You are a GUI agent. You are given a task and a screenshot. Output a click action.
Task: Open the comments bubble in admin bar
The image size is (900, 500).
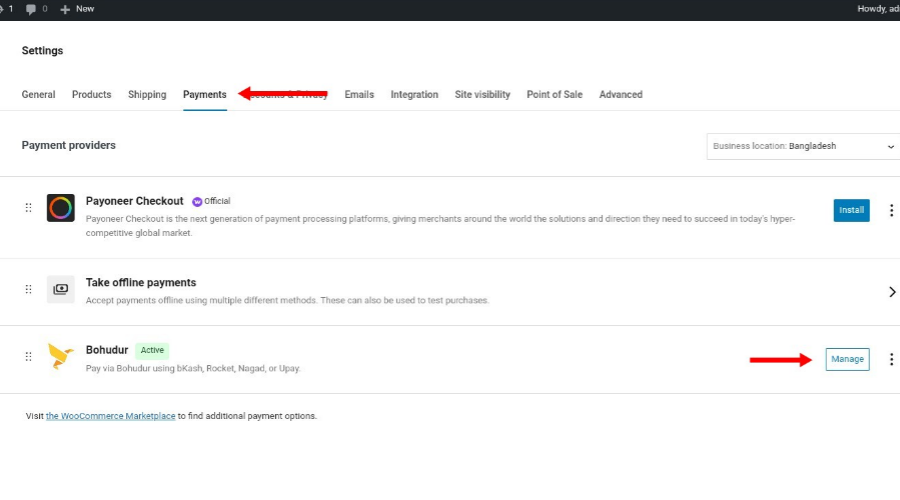(x=36, y=9)
